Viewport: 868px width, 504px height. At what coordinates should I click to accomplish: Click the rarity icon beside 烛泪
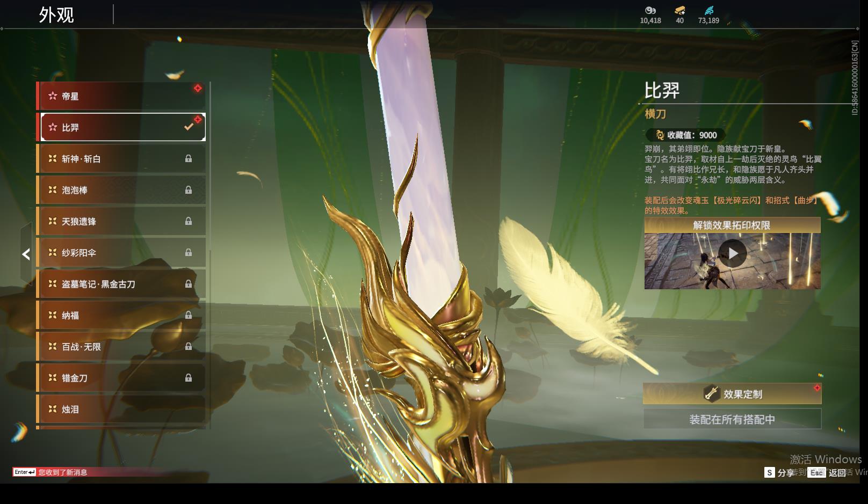click(53, 408)
